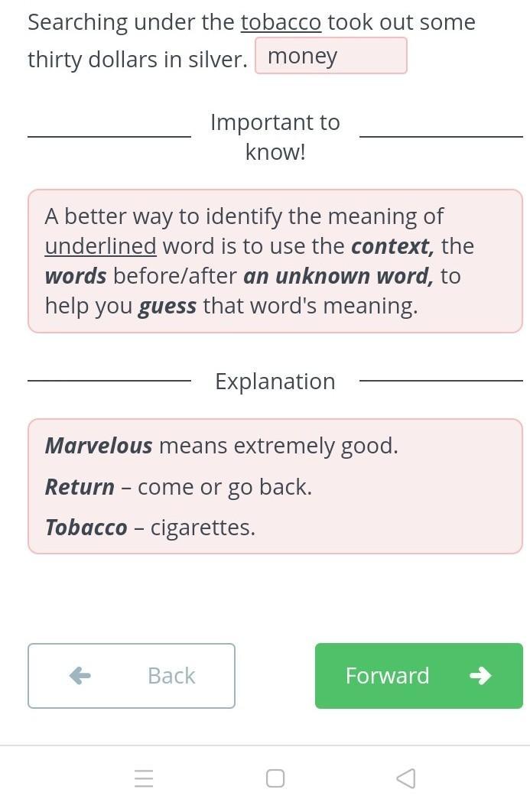Click the "Explanation" section heading
The height and width of the screenshot is (812, 530).
[x=275, y=381]
